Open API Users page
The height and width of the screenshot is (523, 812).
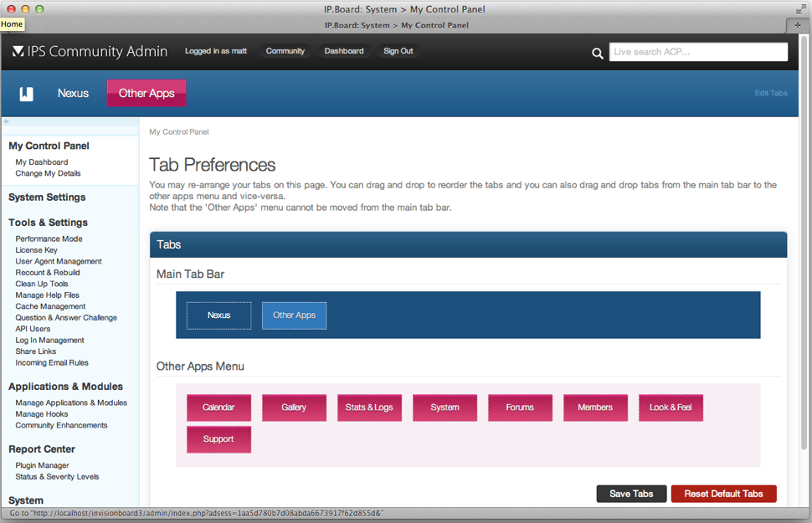(x=33, y=330)
